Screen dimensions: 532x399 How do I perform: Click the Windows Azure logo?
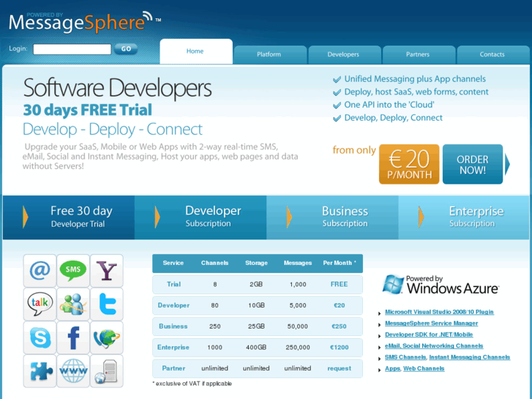441,285
